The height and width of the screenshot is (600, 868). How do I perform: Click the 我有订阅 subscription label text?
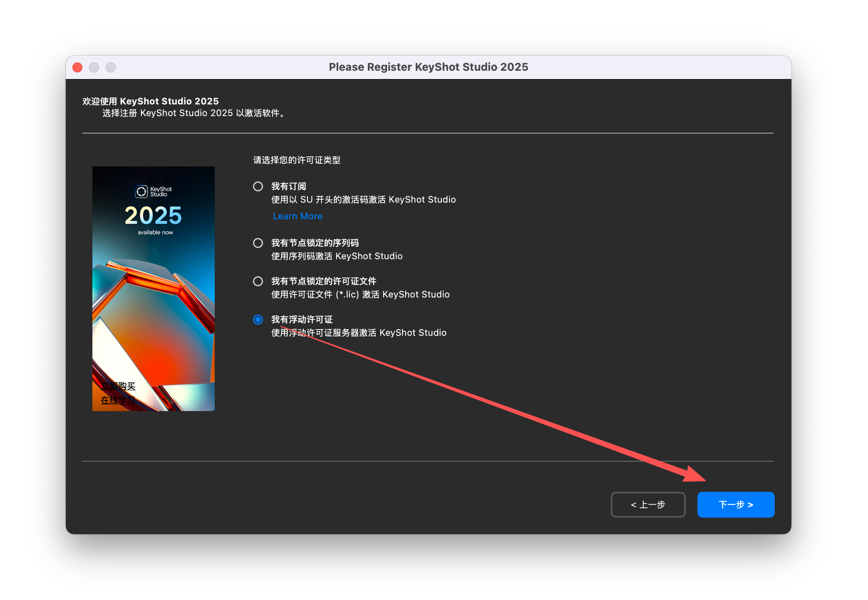(x=288, y=186)
